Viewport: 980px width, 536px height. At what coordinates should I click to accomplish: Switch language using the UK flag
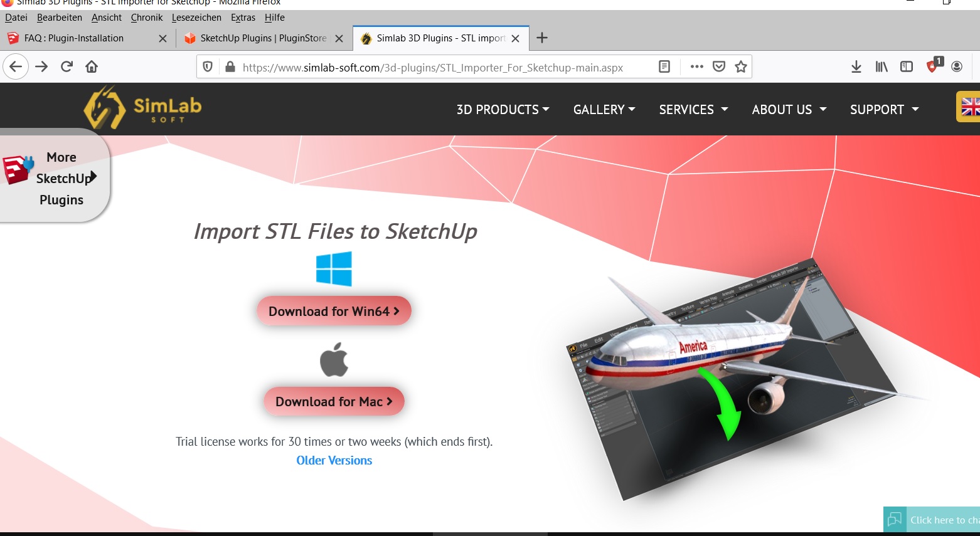(969, 107)
